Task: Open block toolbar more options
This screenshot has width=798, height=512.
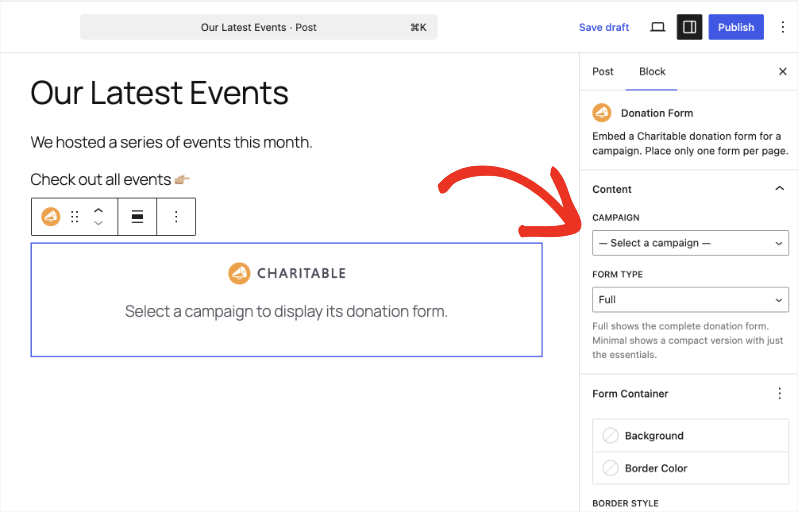Action: click(x=176, y=217)
